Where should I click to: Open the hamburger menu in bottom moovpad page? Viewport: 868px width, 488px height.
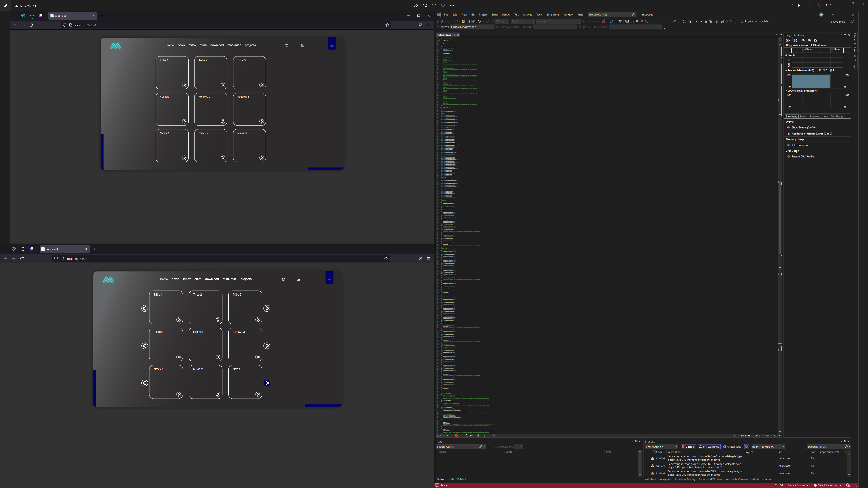[x=330, y=280]
